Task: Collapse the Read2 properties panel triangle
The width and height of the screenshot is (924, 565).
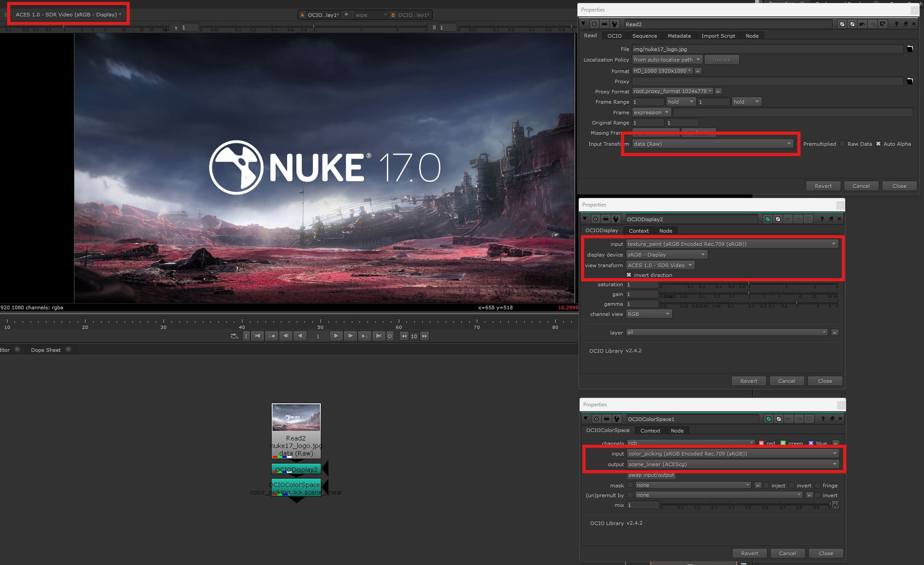Action: pyautogui.click(x=583, y=24)
